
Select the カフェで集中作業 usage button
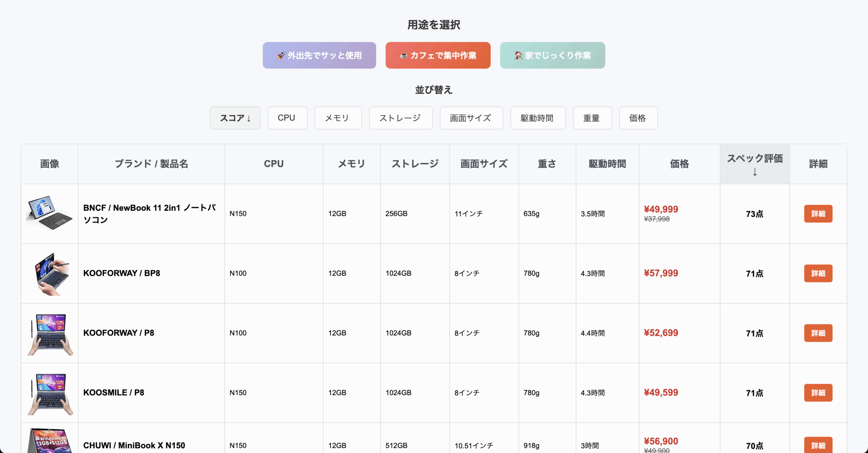tap(438, 55)
